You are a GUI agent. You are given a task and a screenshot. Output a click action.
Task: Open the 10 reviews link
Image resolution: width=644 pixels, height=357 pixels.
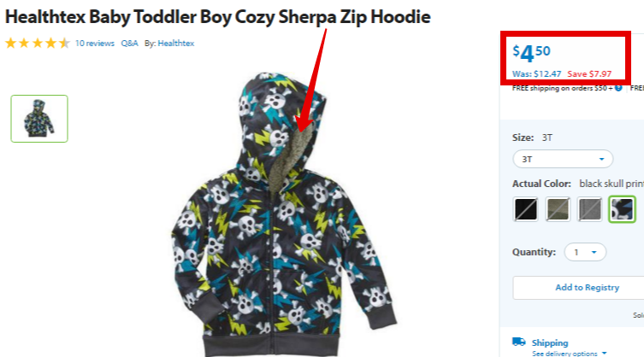[95, 43]
